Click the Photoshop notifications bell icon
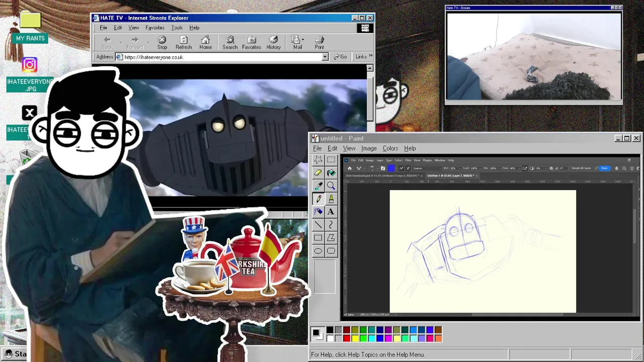The image size is (644, 362). click(x=617, y=168)
